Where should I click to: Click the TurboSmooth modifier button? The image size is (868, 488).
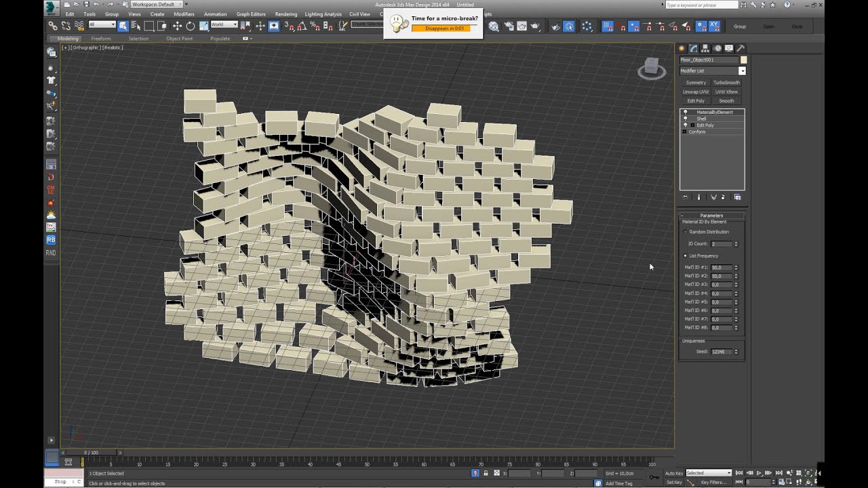pyautogui.click(x=727, y=83)
